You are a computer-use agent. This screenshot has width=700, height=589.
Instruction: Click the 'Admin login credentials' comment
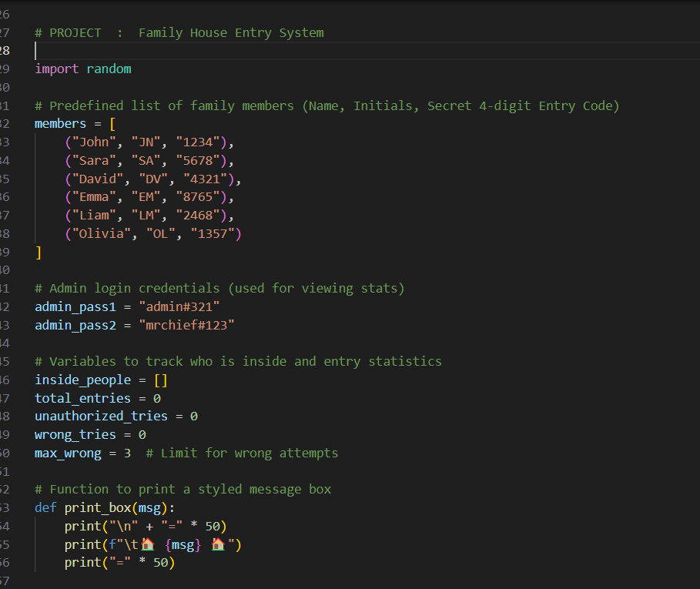(219, 289)
